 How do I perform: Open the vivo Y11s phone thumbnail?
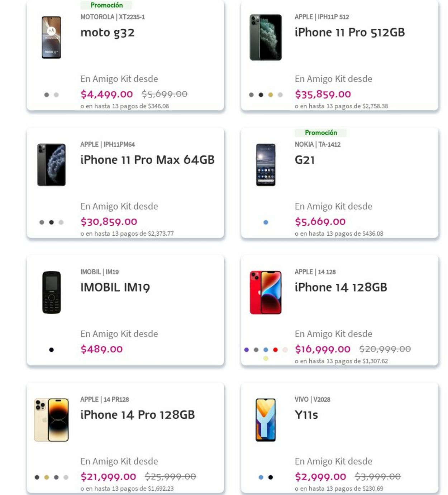pyautogui.click(x=266, y=420)
